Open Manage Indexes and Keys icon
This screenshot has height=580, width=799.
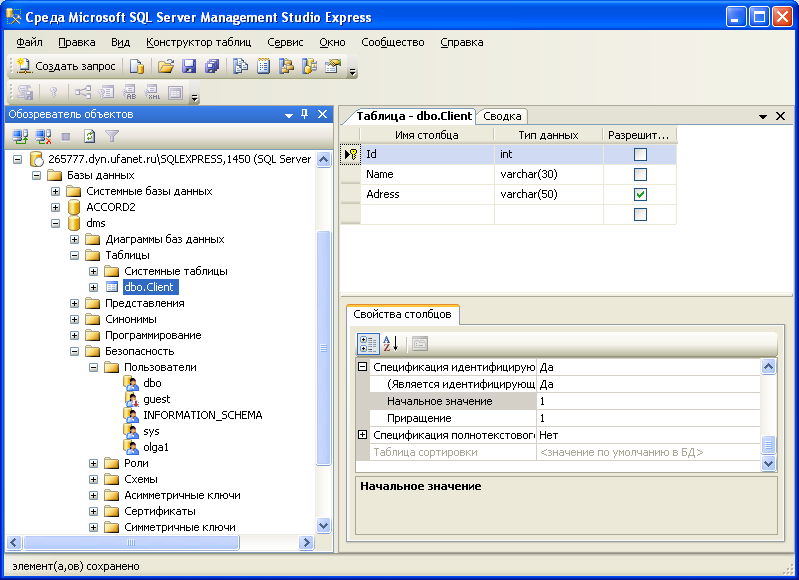[106, 92]
